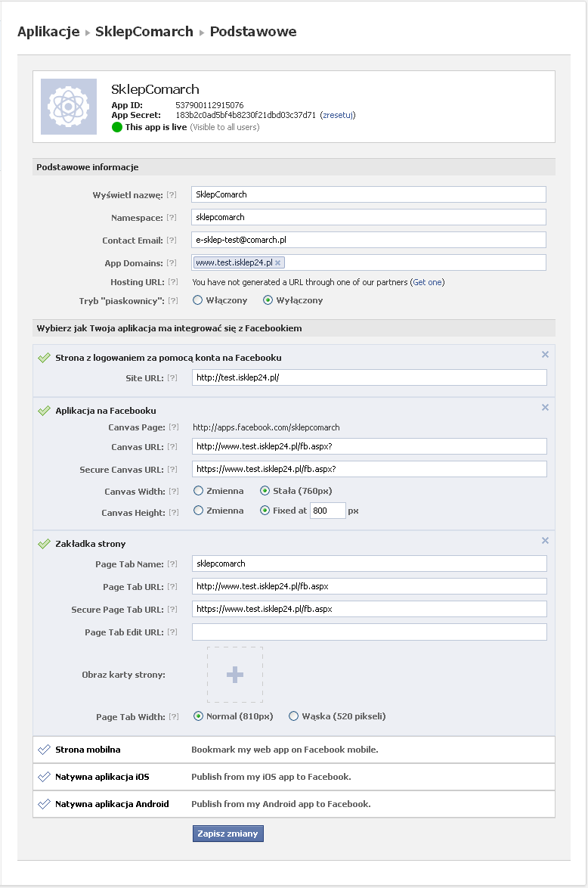Focus the Contact Email field
The image size is (588, 888).
click(368, 240)
